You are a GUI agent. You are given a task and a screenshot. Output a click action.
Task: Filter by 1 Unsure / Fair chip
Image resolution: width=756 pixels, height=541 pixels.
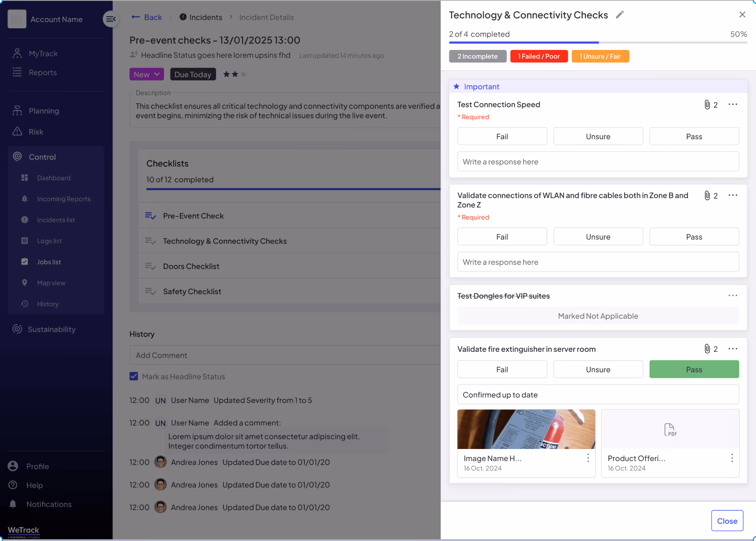[600, 56]
